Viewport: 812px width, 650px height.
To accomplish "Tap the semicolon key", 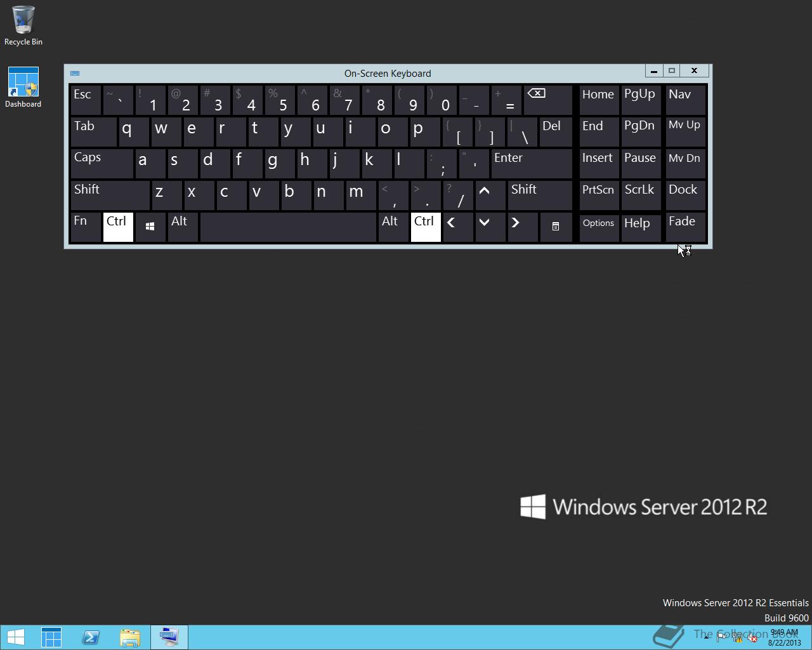I will (442, 163).
